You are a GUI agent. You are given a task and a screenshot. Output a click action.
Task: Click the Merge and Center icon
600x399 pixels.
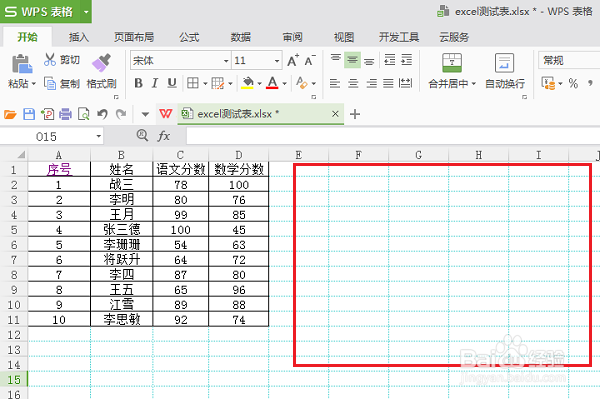click(x=452, y=63)
